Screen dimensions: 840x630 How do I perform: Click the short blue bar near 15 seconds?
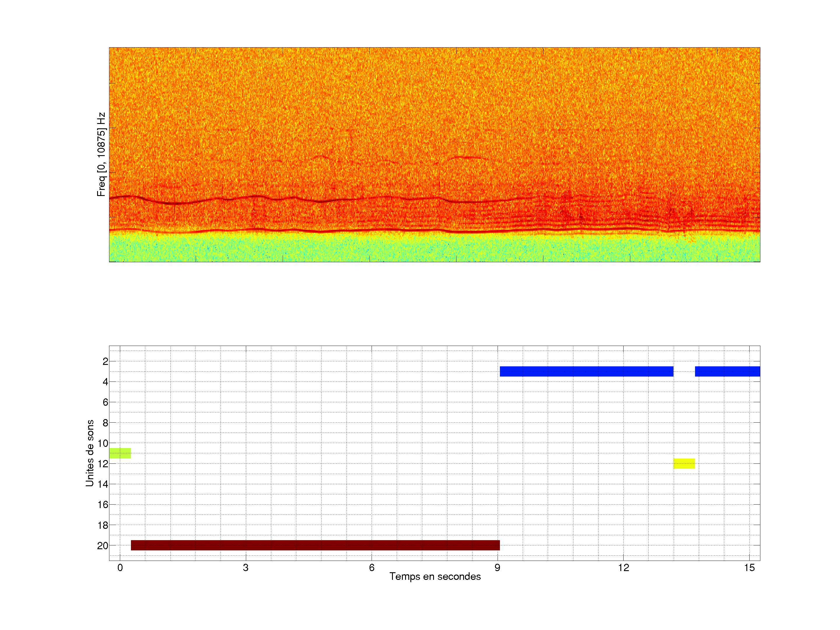[x=727, y=371]
